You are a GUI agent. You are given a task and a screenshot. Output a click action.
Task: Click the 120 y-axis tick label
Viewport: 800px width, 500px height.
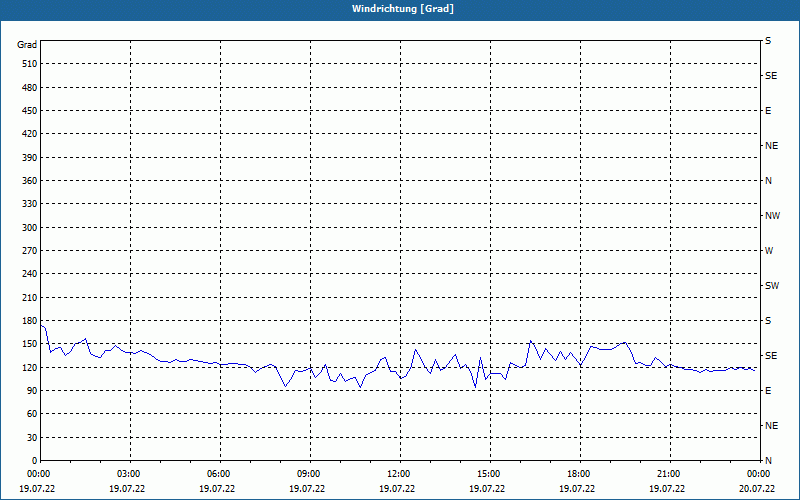click(x=29, y=367)
